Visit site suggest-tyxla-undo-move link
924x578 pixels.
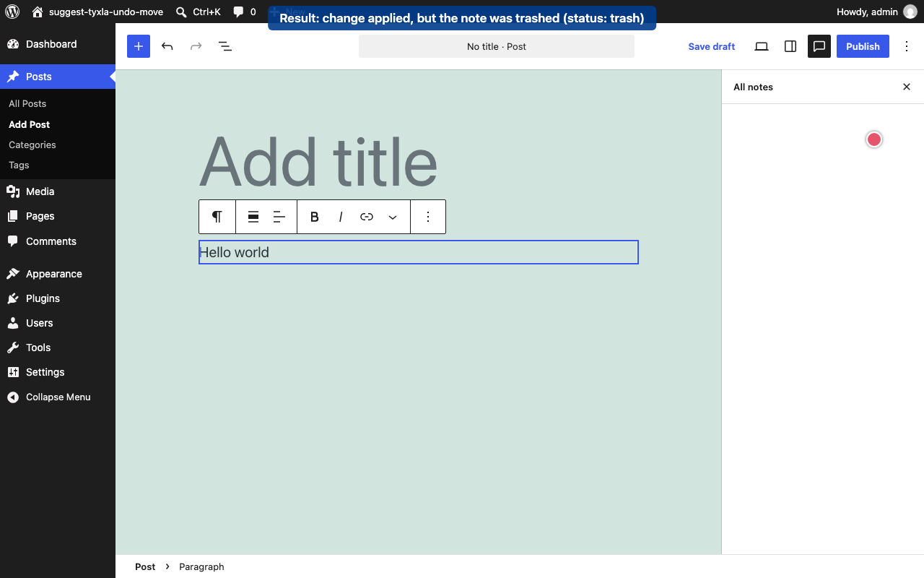[x=97, y=12]
